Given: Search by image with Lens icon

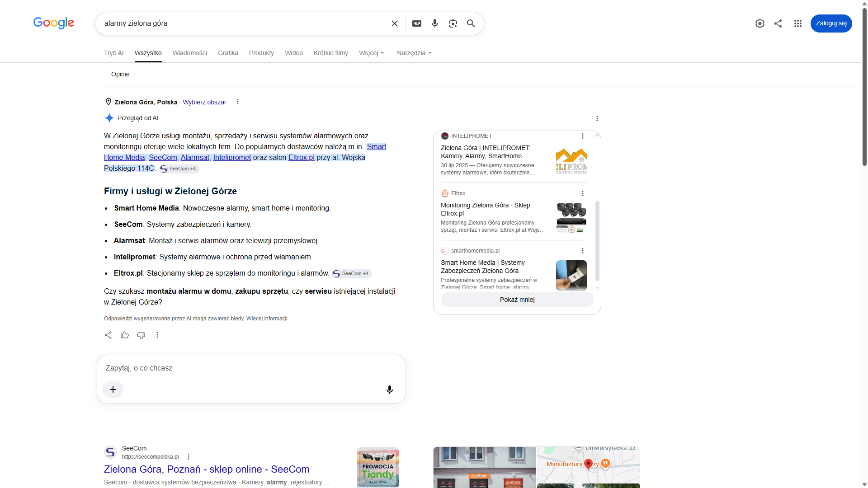Looking at the screenshot, I should (x=453, y=23).
